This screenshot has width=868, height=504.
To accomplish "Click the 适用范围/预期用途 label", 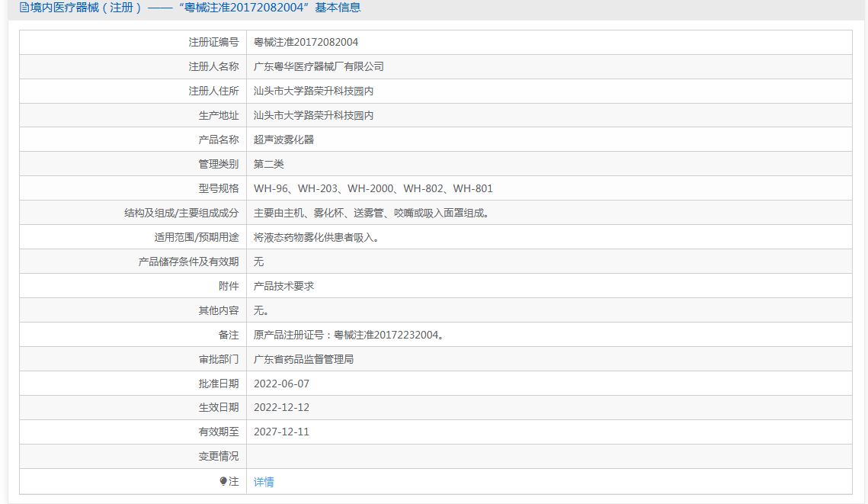I will 197,237.
